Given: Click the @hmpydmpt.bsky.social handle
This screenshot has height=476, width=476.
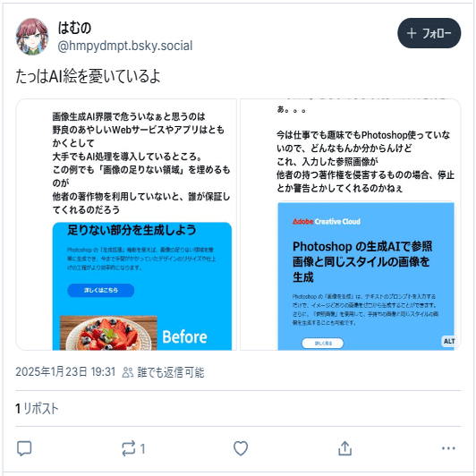Looking at the screenshot, I should [124, 46].
